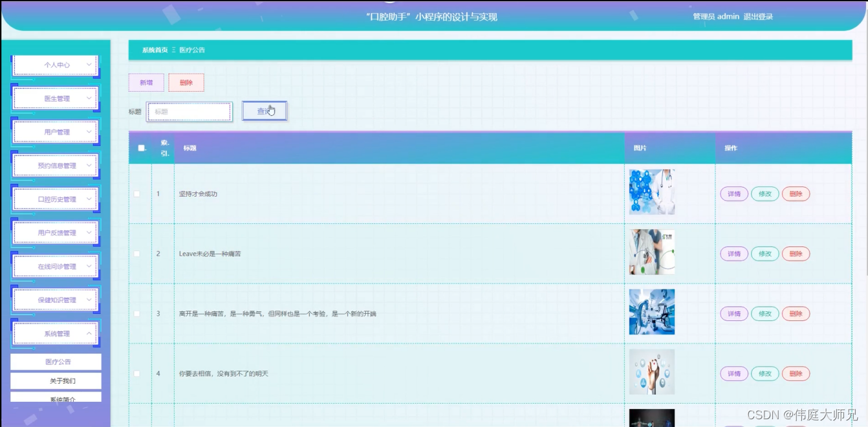The image size is (868, 427).
Task: Open the 医生管理 sidebar menu
Action: click(56, 98)
